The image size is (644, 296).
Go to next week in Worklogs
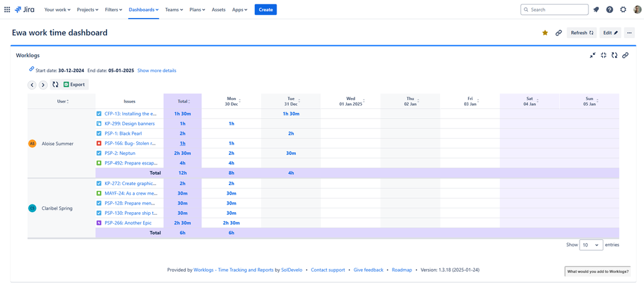click(43, 84)
